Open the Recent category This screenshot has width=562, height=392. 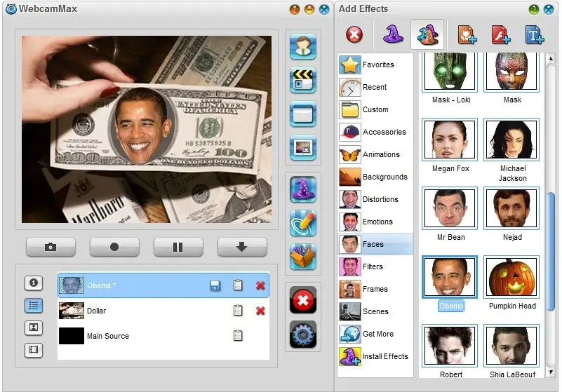[x=375, y=87]
